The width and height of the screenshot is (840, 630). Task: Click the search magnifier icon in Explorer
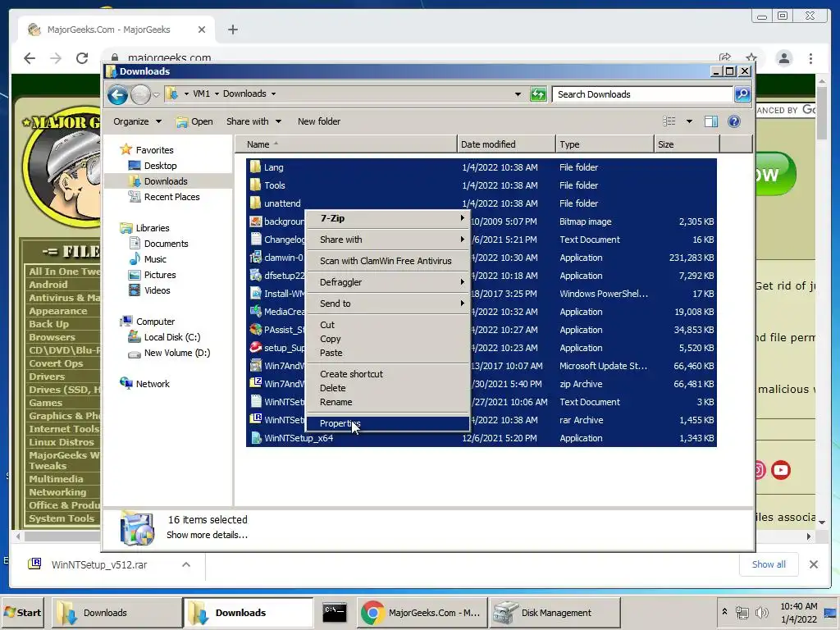[742, 94]
